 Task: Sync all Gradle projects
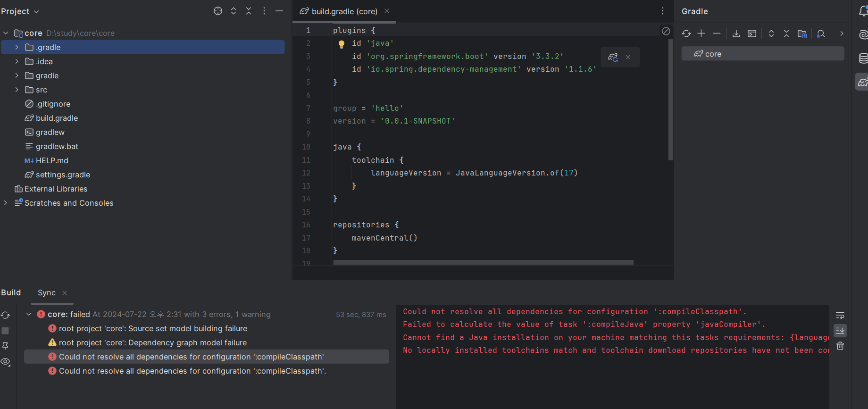coord(686,33)
